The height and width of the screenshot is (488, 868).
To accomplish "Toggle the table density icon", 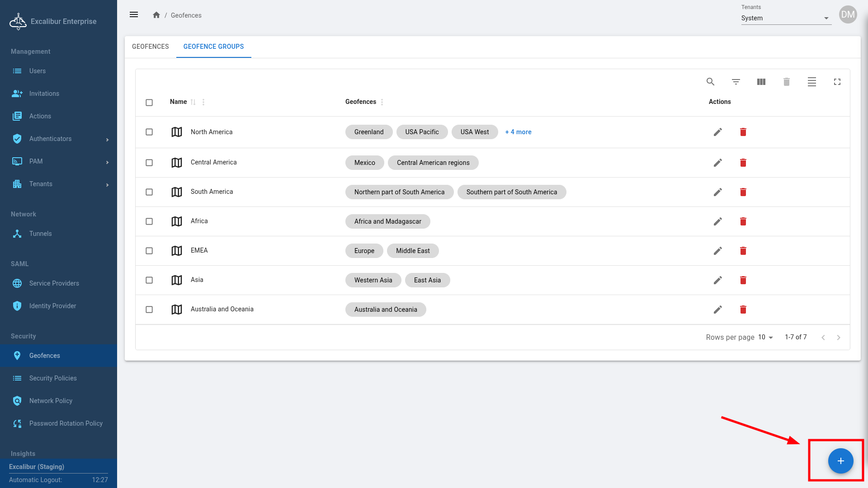I will [811, 82].
